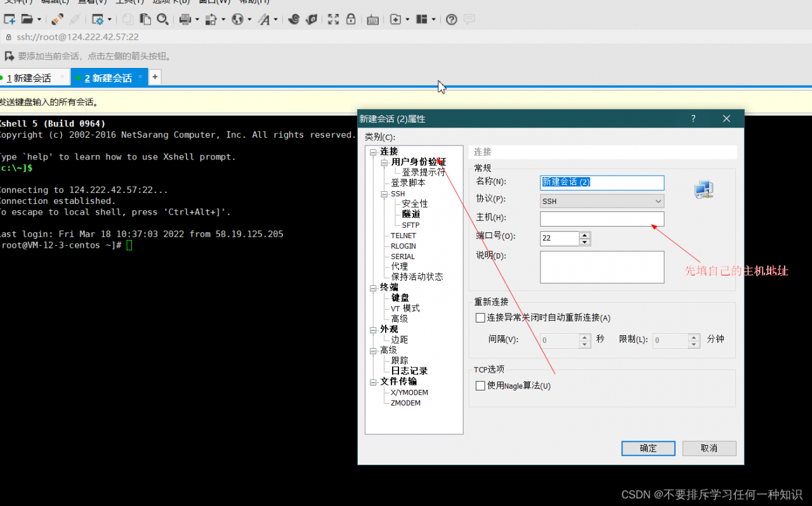
Task: Click the 端口号 port field showing 22
Action: pyautogui.click(x=560, y=238)
